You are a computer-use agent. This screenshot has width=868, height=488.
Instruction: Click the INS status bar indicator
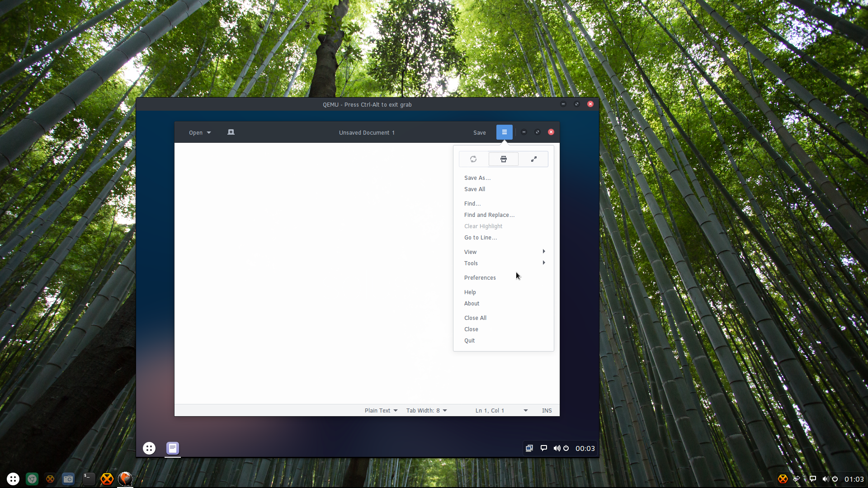coord(547,411)
